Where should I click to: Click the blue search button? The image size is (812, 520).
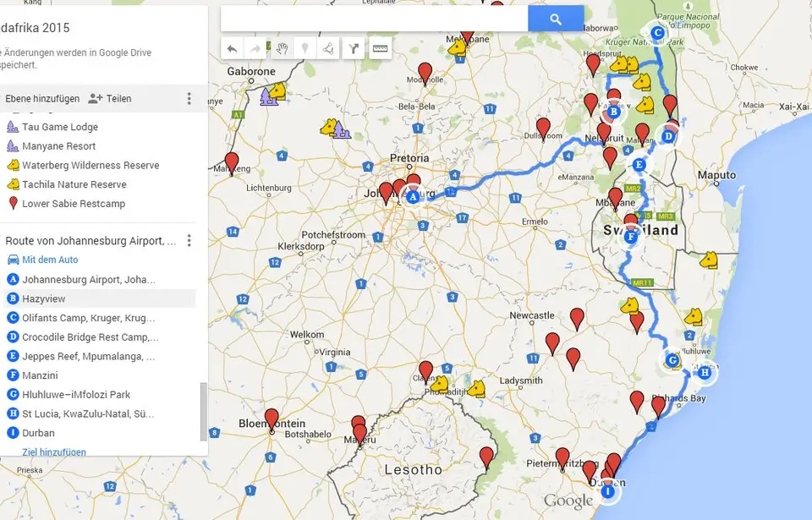(x=556, y=19)
